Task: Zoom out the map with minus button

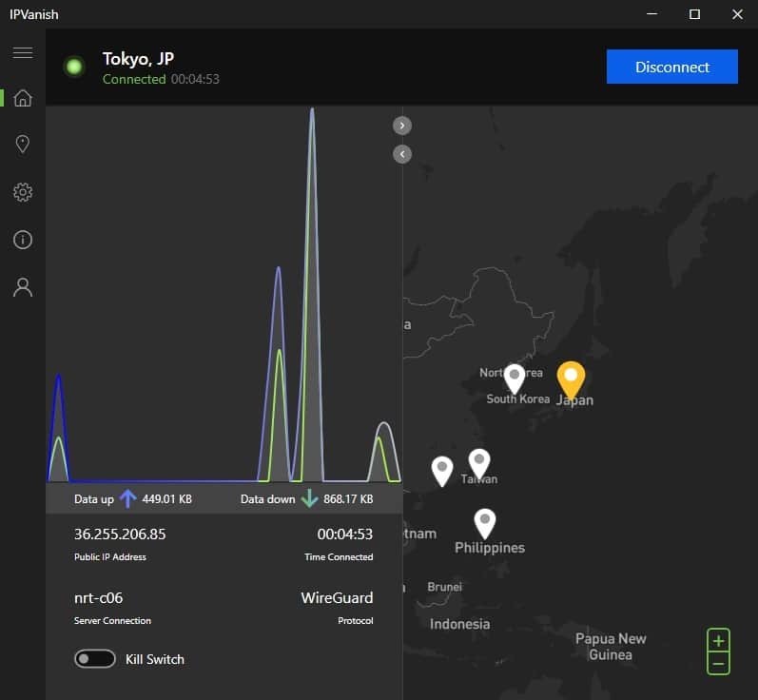Action: point(719,663)
